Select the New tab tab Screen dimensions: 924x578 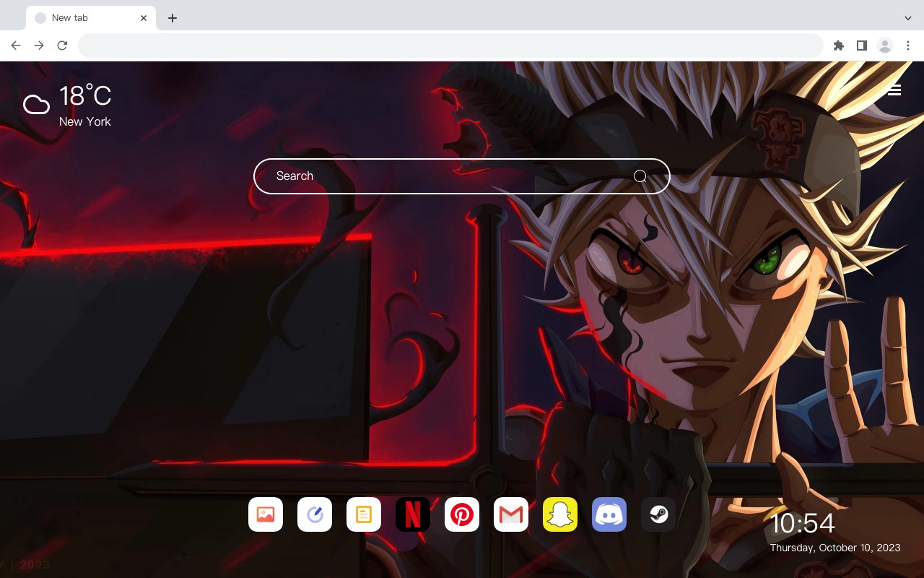[x=91, y=18]
